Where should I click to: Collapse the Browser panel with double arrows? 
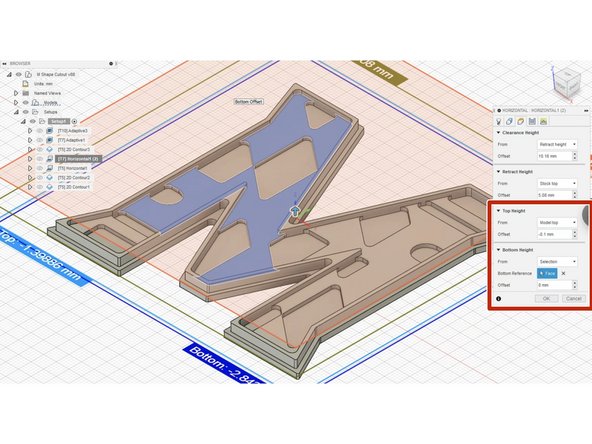[x=5, y=63]
